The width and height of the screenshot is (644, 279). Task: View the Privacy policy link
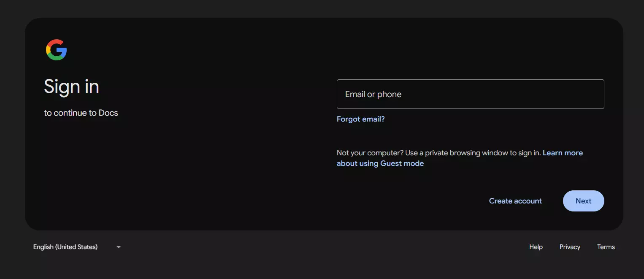coord(570,247)
